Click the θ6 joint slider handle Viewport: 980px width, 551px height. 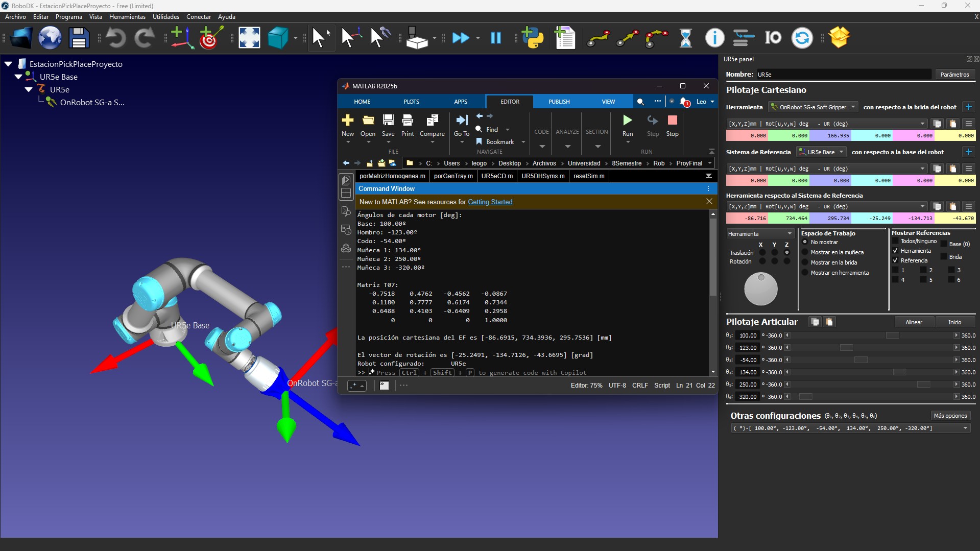coord(805,397)
